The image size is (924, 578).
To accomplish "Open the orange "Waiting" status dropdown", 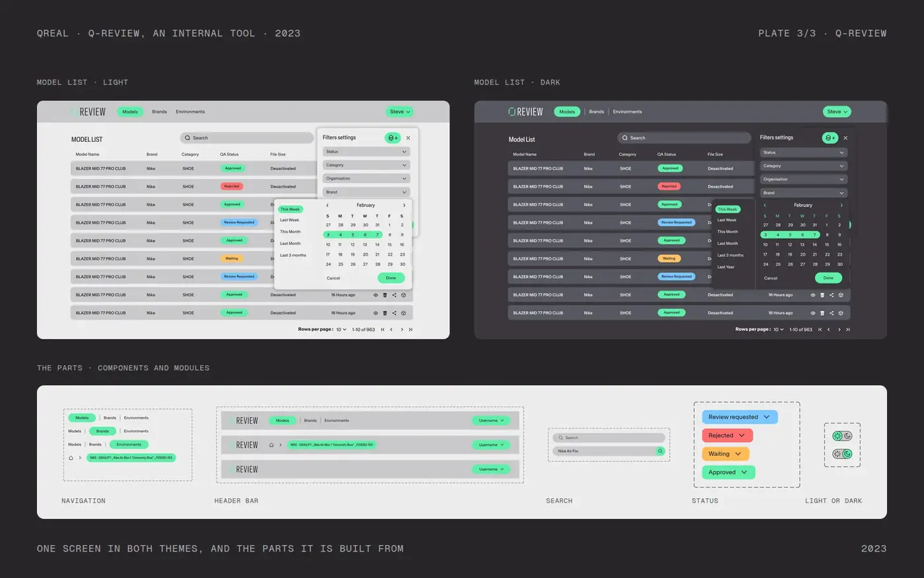I will (725, 454).
